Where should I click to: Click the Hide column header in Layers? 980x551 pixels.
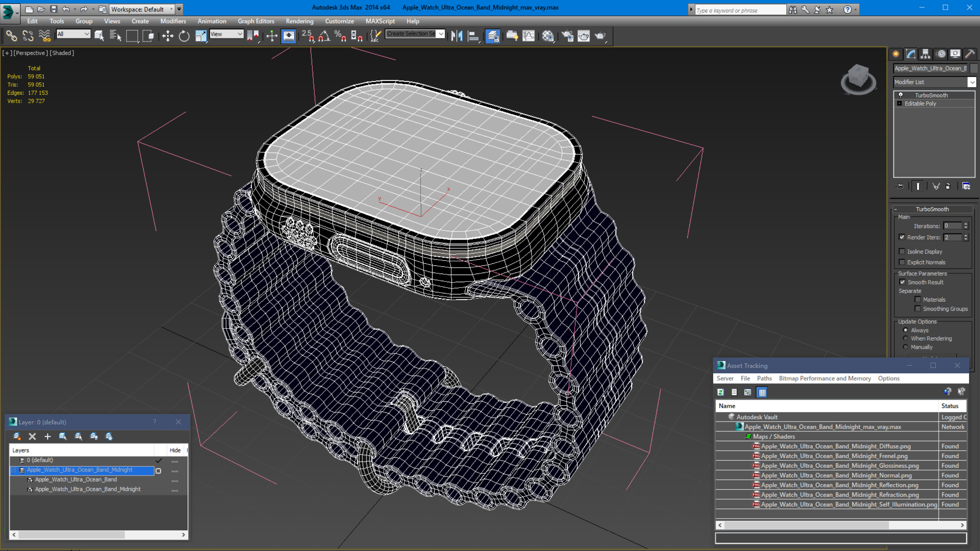(x=175, y=450)
